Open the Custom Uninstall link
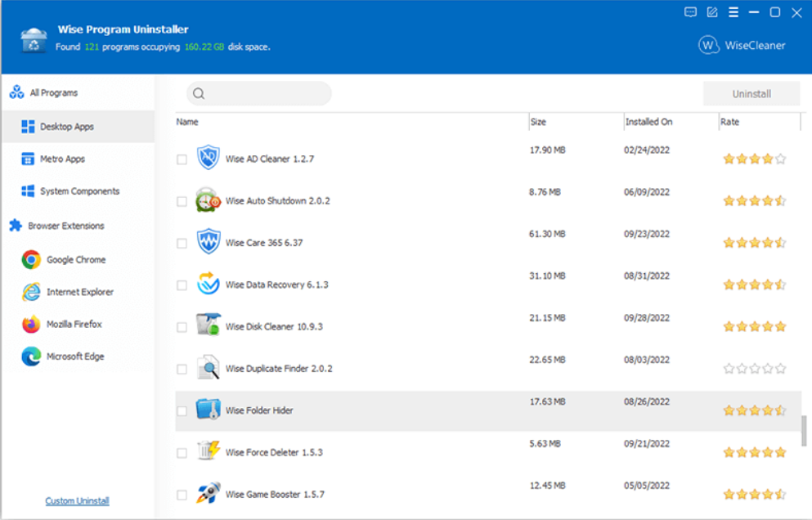Viewport: 812px width, 520px height. click(x=76, y=500)
